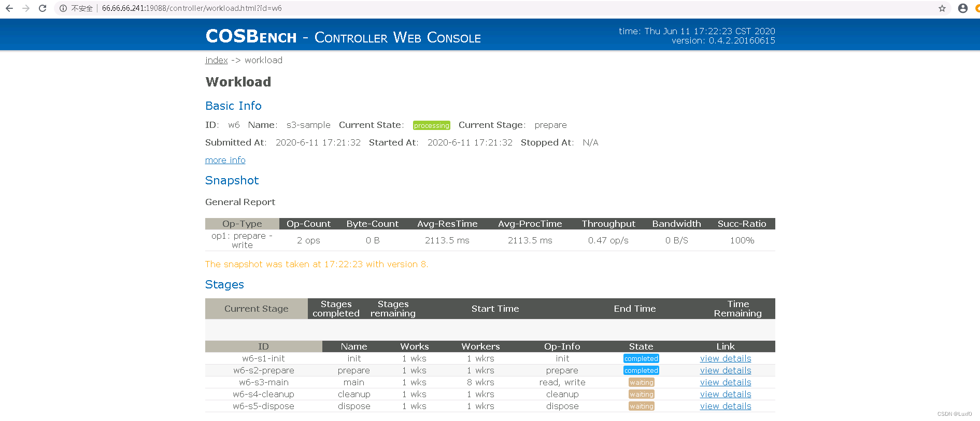Click the w6-s2-prepare ID cell
The image size is (980, 421).
263,370
